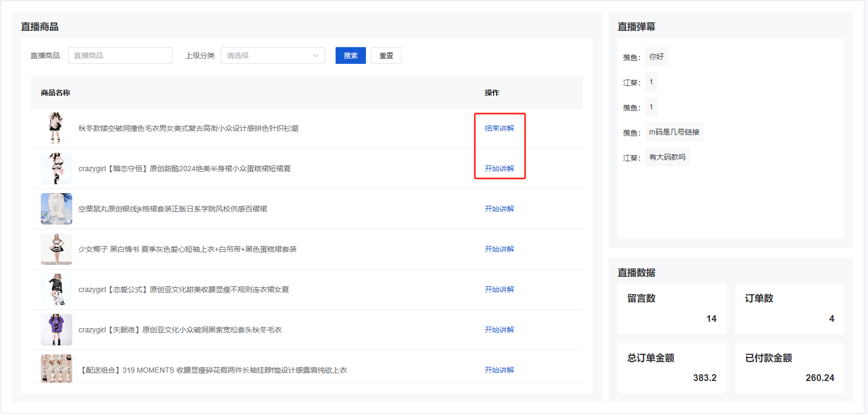This screenshot has height=414, width=868.
Task: Click 开始讲解 for the 失眠夜 sweater product
Action: (499, 330)
